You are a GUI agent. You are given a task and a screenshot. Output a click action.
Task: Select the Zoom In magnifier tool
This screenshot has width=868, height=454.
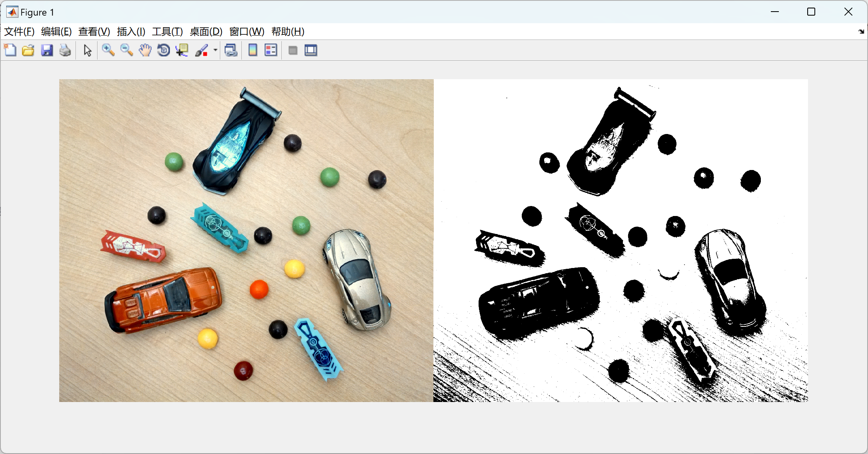(108, 50)
